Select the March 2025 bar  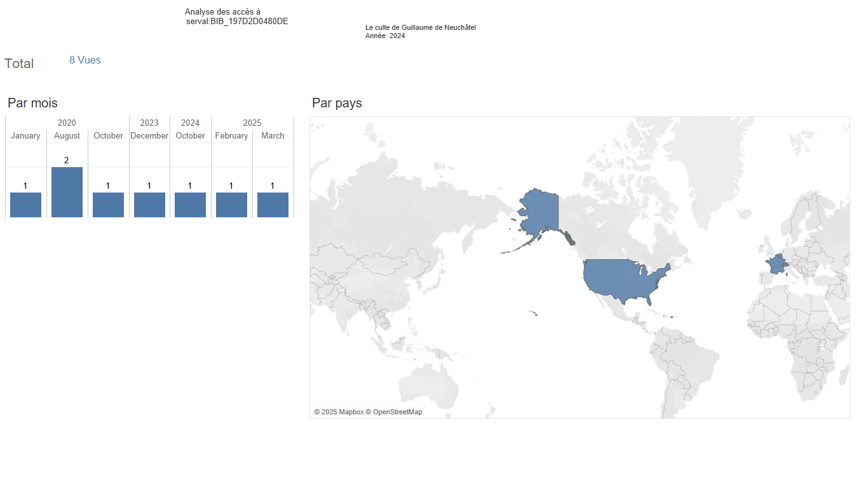click(x=273, y=205)
